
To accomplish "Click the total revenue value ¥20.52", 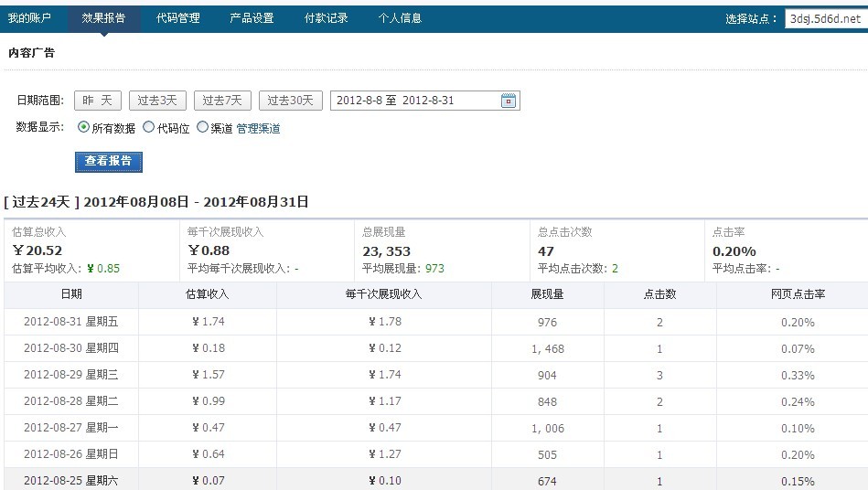I will pyautogui.click(x=38, y=250).
